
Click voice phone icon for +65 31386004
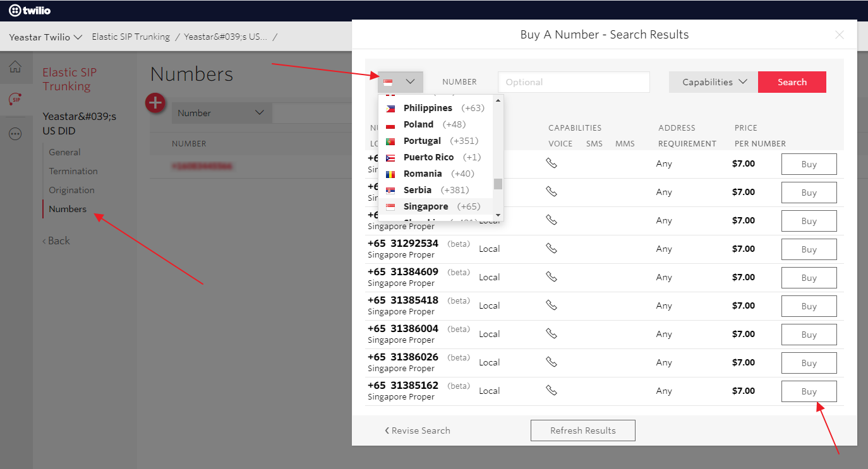click(x=552, y=334)
